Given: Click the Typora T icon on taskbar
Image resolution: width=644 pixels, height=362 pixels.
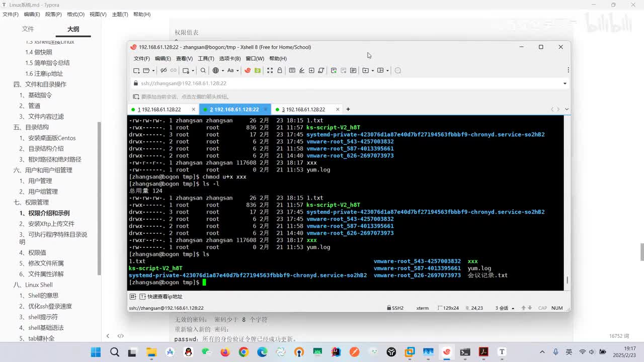Looking at the screenshot, I should (502, 352).
